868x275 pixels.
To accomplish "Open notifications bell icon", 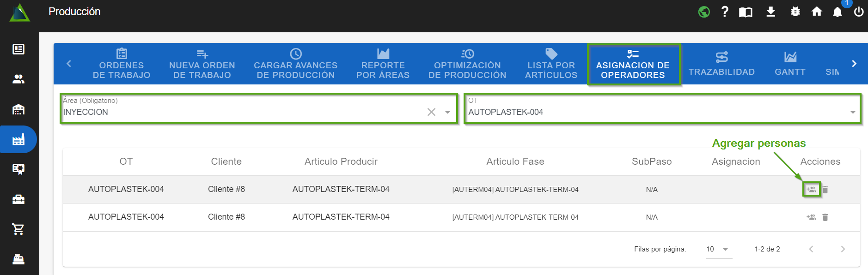I will click(x=837, y=12).
